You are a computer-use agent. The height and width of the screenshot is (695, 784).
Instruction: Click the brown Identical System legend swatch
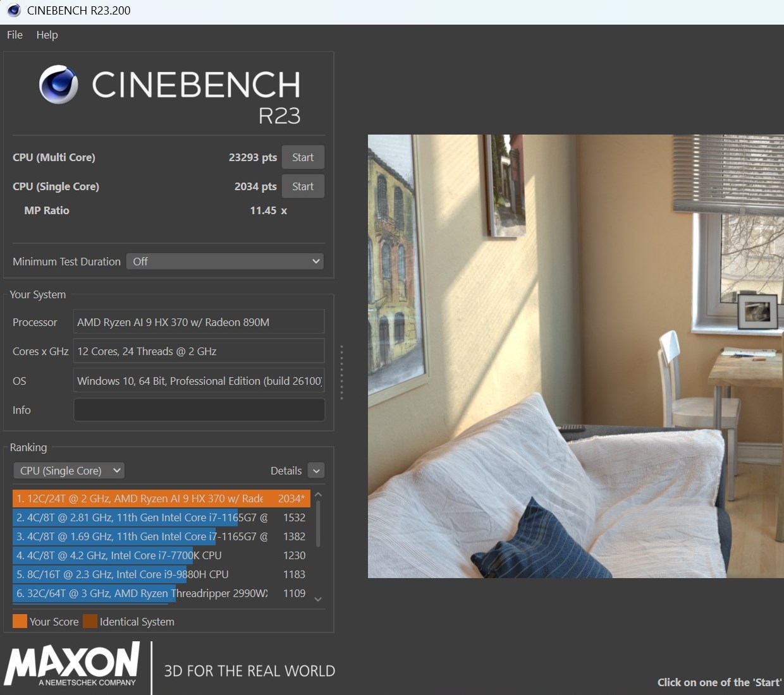[90, 621]
